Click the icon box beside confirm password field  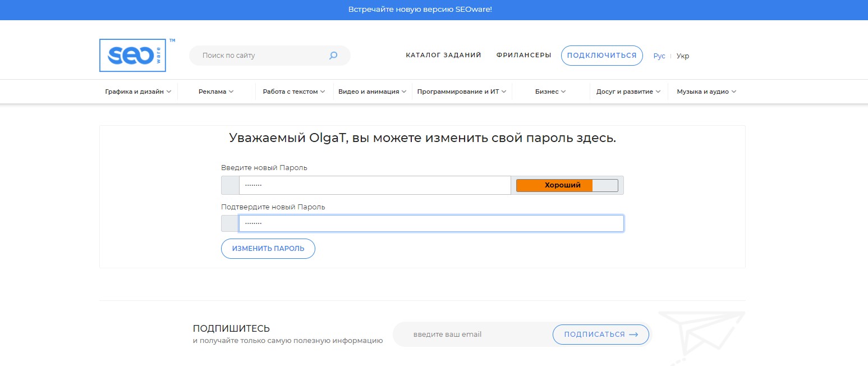coord(230,223)
